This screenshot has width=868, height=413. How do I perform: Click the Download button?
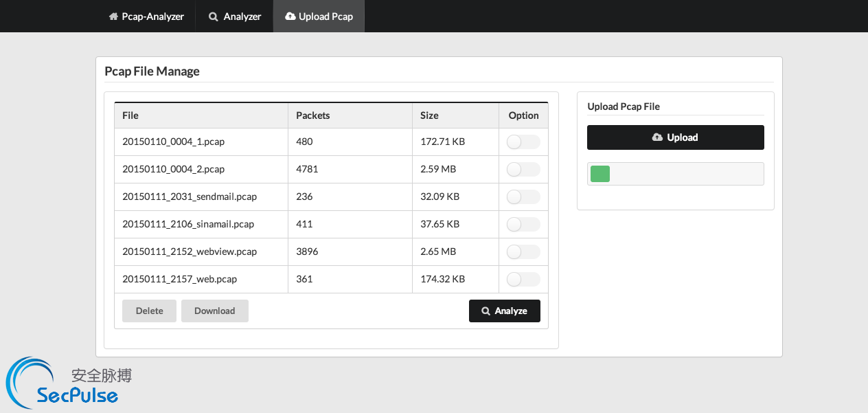coord(215,311)
